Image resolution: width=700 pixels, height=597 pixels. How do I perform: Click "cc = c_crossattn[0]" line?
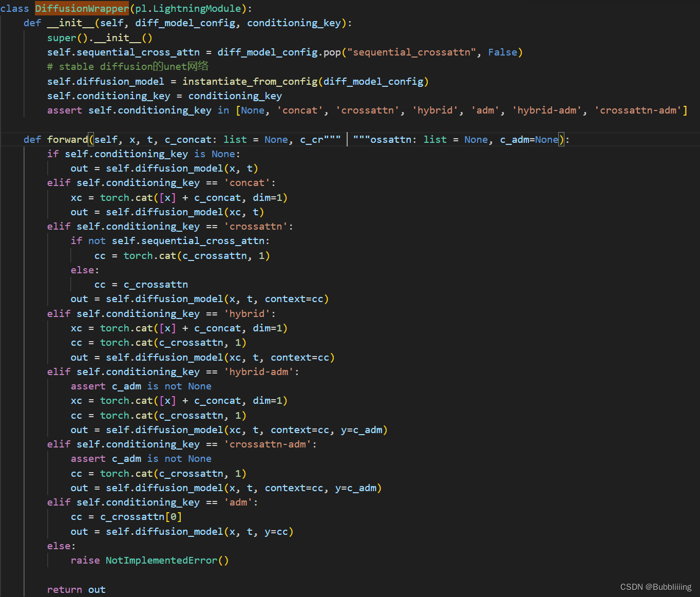(126, 517)
